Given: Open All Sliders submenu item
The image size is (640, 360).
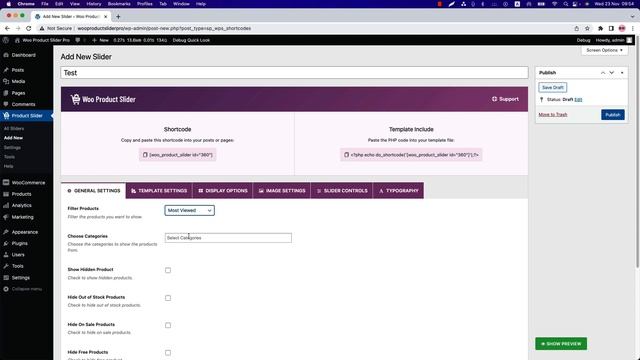Looking at the screenshot, I should (x=14, y=129).
